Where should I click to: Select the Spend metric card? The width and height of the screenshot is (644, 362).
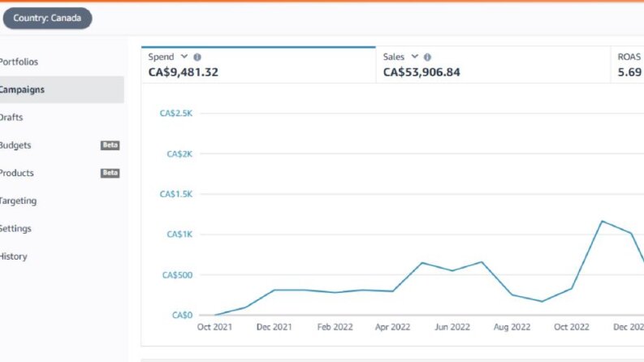258,65
